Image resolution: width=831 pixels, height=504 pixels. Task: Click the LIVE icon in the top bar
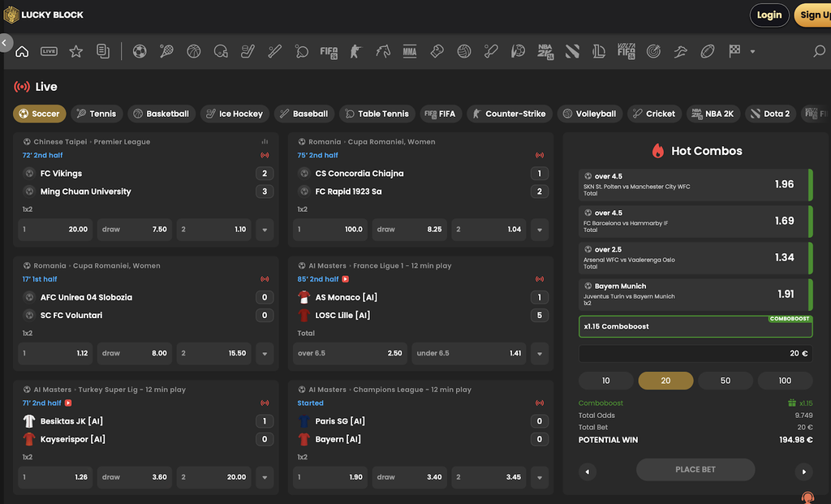pyautogui.click(x=49, y=51)
